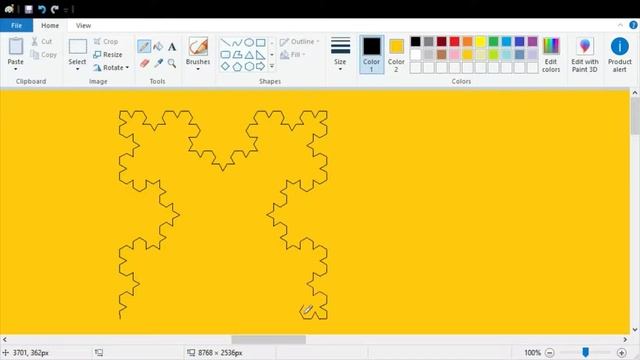Choose the Right triangle shape

point(260,54)
